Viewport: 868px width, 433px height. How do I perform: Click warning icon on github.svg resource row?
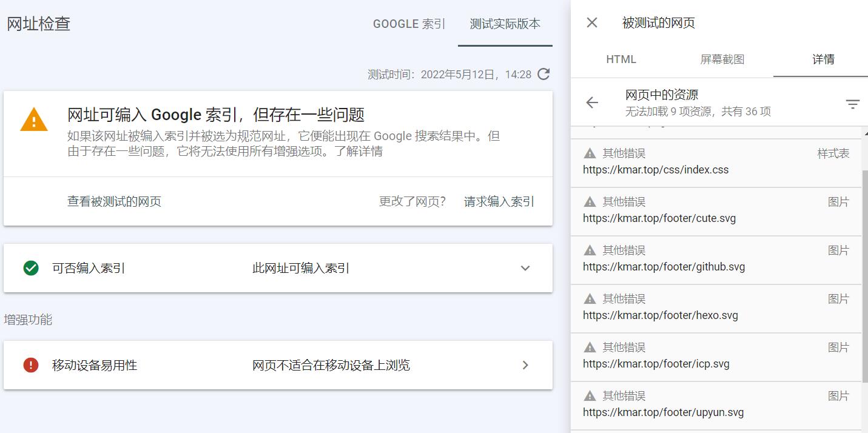tap(590, 250)
